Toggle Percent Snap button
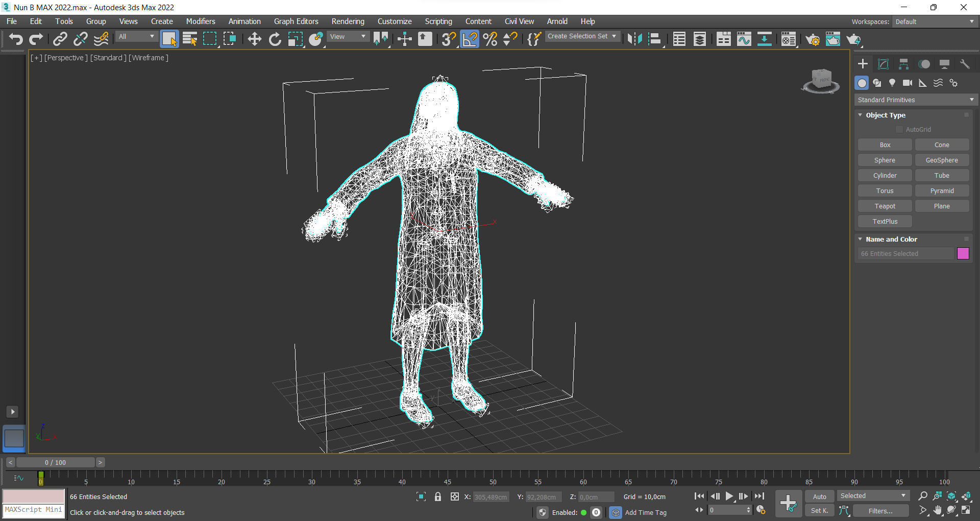The height and width of the screenshot is (521, 980). coord(490,39)
